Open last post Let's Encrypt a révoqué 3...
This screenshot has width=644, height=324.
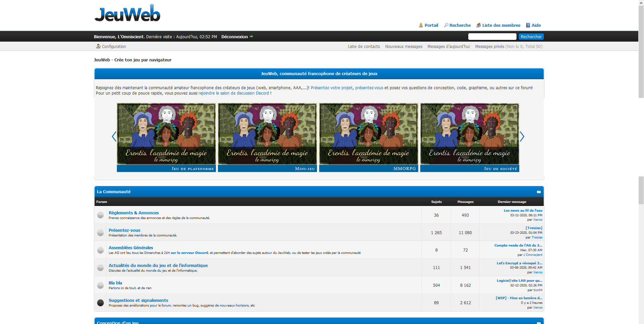(x=519, y=263)
